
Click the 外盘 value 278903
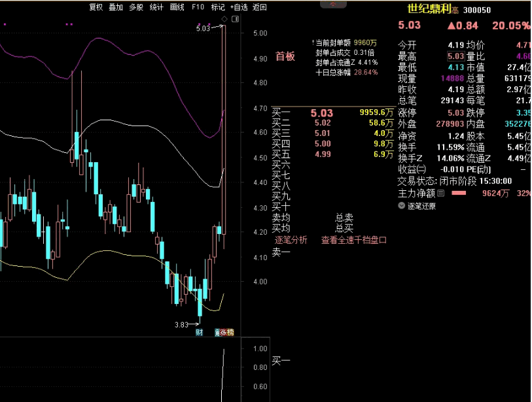click(x=450, y=124)
